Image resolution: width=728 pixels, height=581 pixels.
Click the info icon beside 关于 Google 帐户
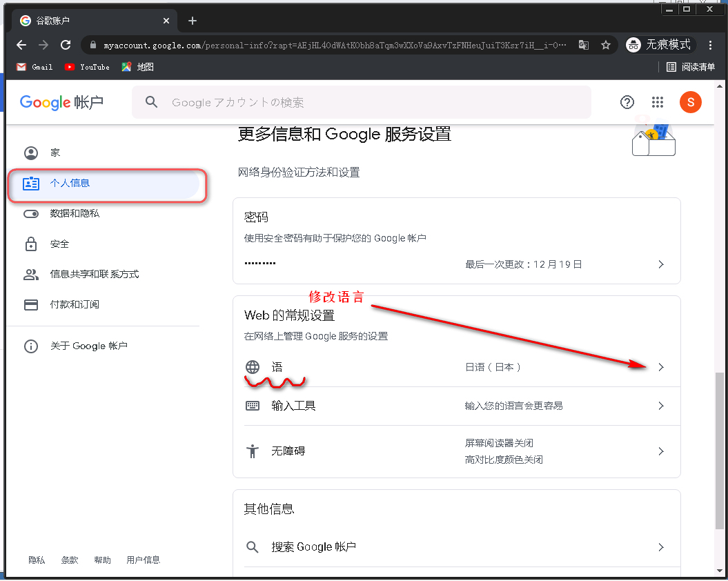click(31, 346)
